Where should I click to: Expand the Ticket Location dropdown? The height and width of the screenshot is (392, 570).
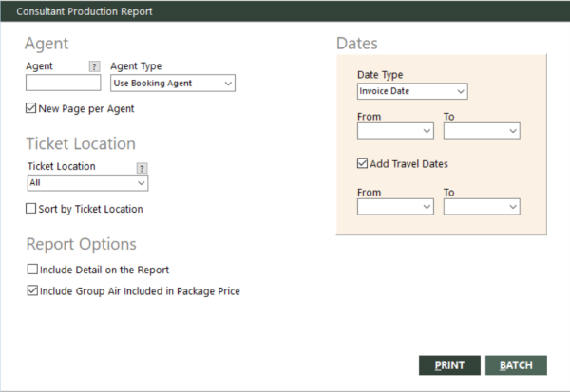pyautogui.click(x=87, y=183)
